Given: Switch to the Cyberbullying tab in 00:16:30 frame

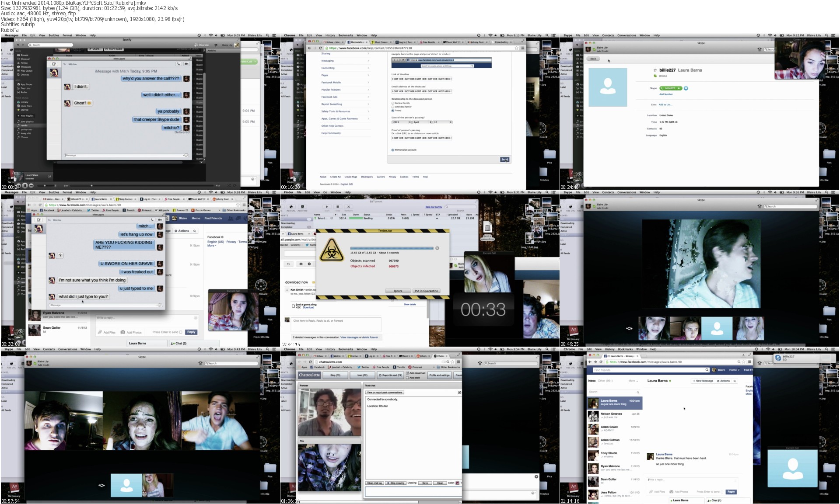Looking at the screenshot, I should [x=501, y=42].
